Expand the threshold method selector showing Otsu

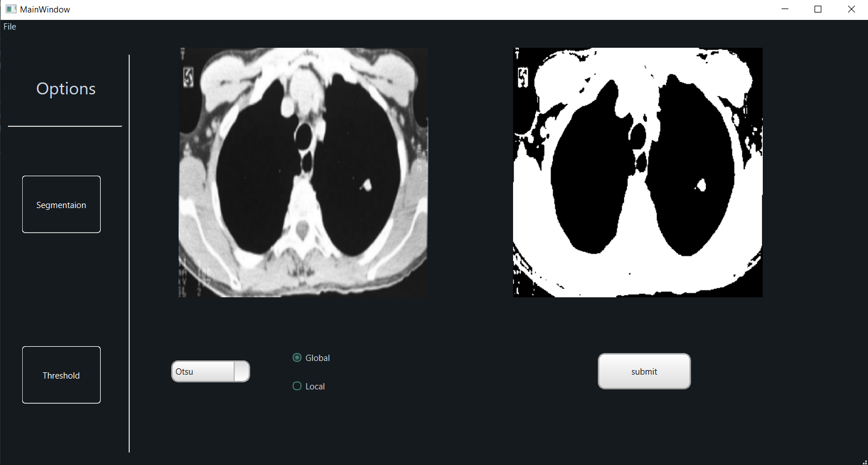point(210,371)
